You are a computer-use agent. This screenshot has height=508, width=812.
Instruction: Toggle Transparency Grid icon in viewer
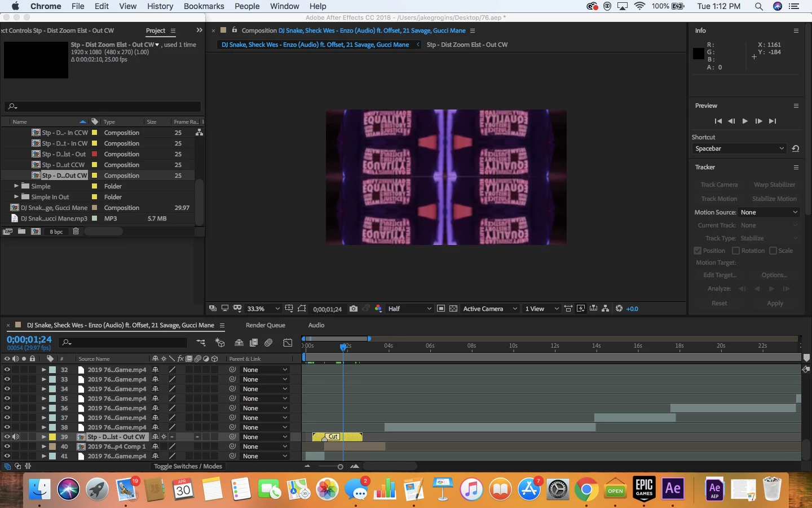point(453,309)
